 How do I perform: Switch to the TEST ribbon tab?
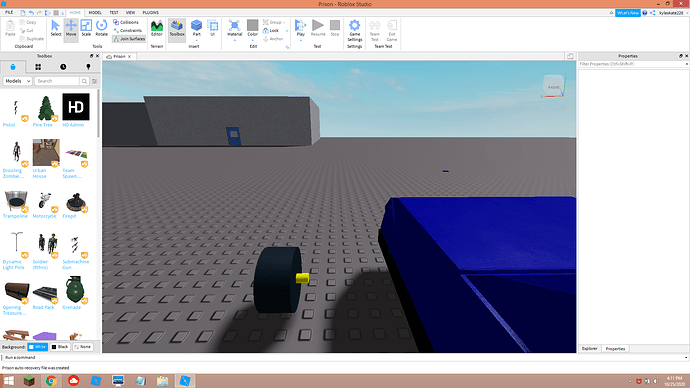[114, 13]
